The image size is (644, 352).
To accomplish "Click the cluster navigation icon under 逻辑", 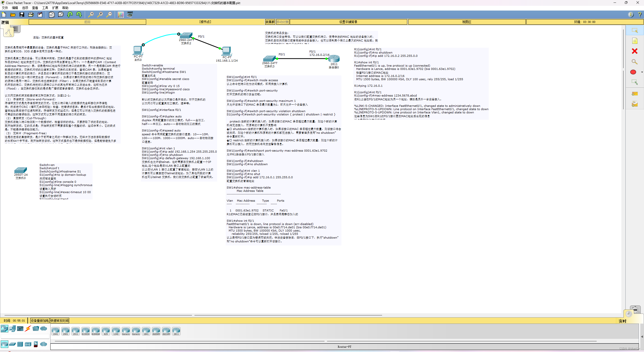I will pyautogui.click(x=9, y=33).
